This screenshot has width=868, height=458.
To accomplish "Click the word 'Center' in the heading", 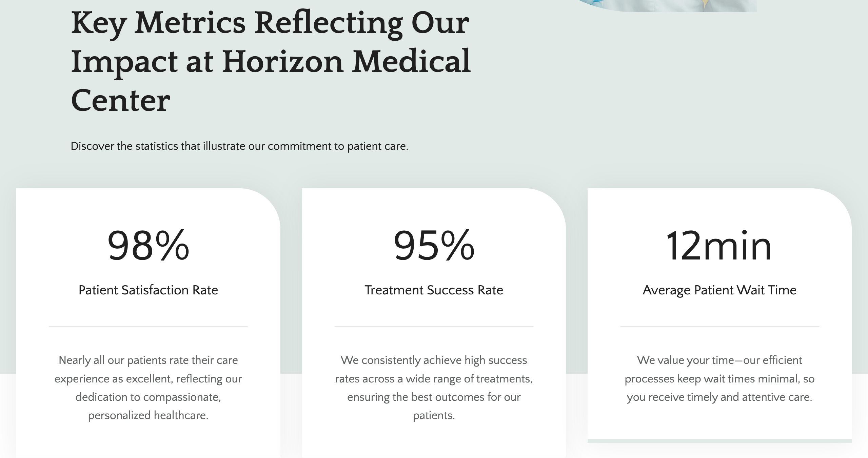I will pyautogui.click(x=120, y=101).
